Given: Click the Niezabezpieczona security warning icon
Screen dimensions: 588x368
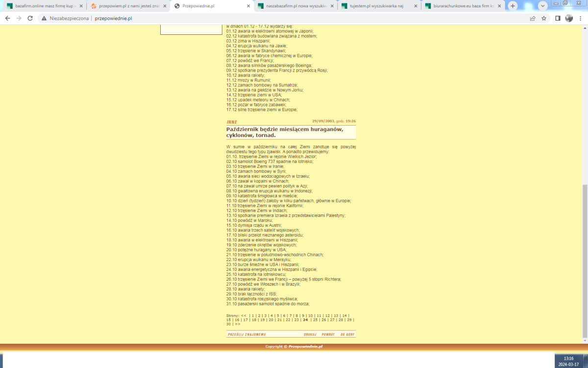Looking at the screenshot, I should [44, 18].
